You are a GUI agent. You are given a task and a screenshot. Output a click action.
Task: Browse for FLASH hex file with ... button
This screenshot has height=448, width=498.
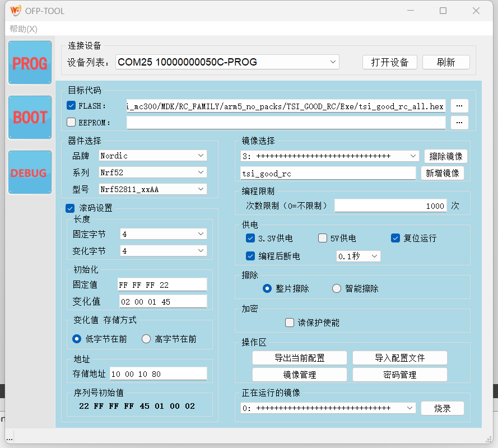pos(459,105)
